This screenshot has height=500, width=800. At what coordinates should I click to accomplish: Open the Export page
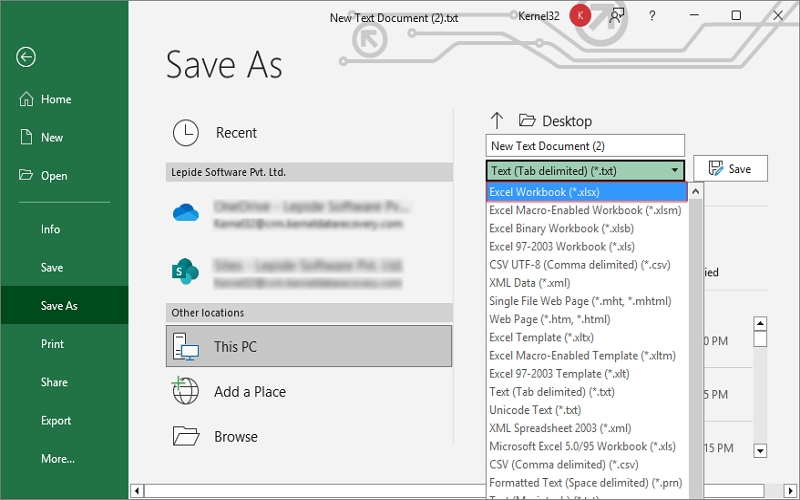pyautogui.click(x=64, y=420)
